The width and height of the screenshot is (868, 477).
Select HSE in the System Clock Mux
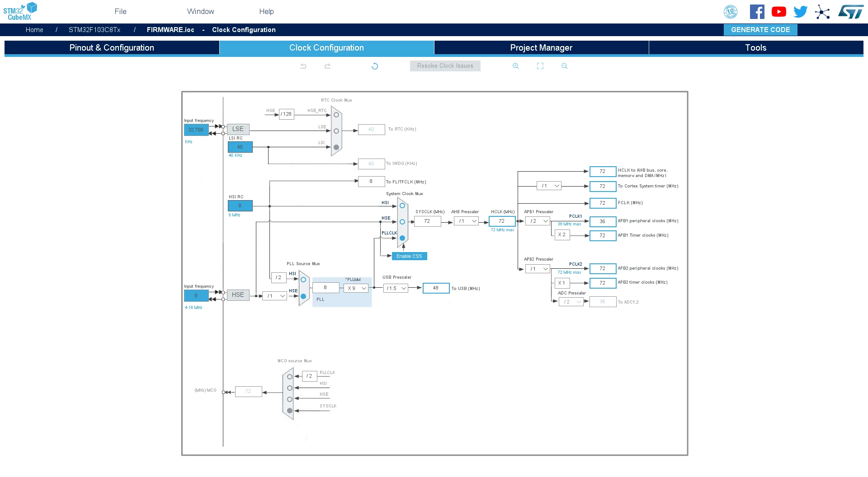402,222
